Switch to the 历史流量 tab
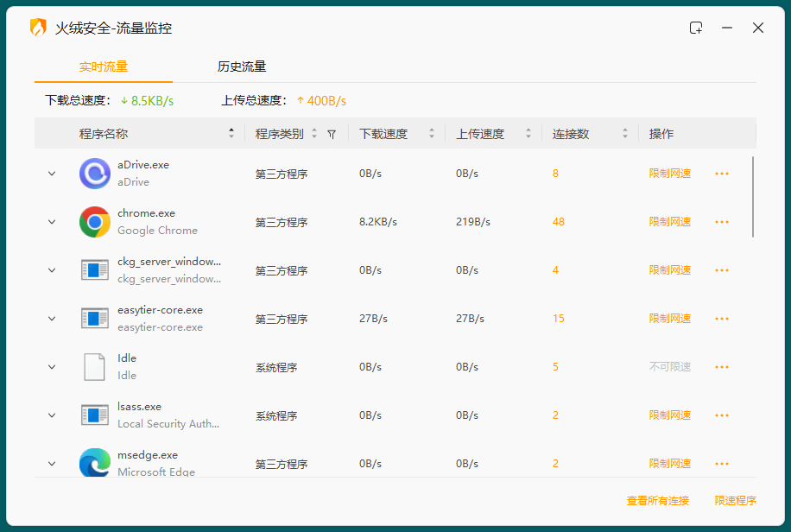Screen dimensions: 791x532 coord(242,66)
